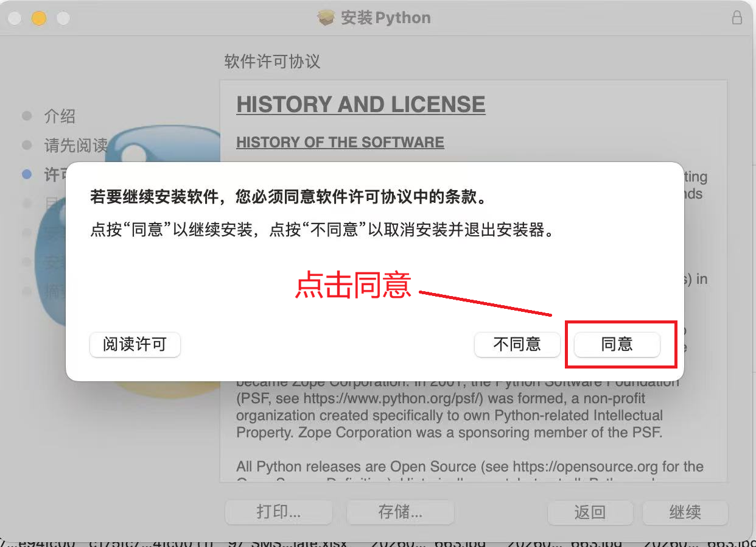The width and height of the screenshot is (756, 547).
Task: Go back with the 返回 button
Action: 590,512
